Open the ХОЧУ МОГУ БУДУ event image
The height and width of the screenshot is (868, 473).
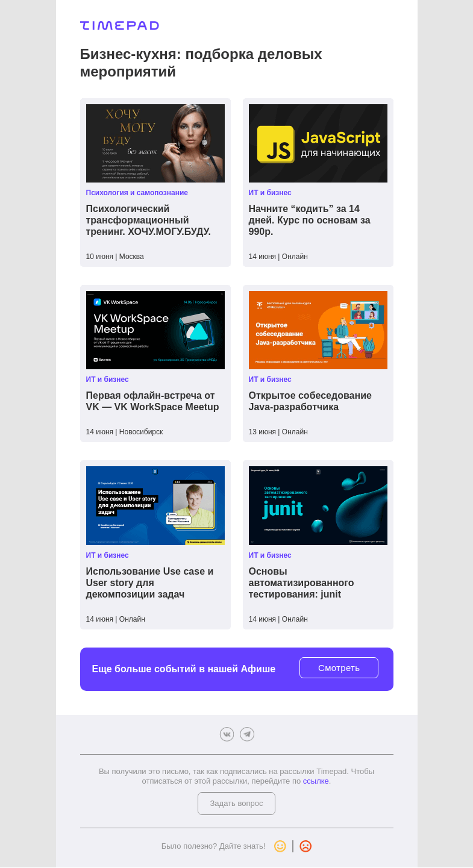tap(155, 143)
